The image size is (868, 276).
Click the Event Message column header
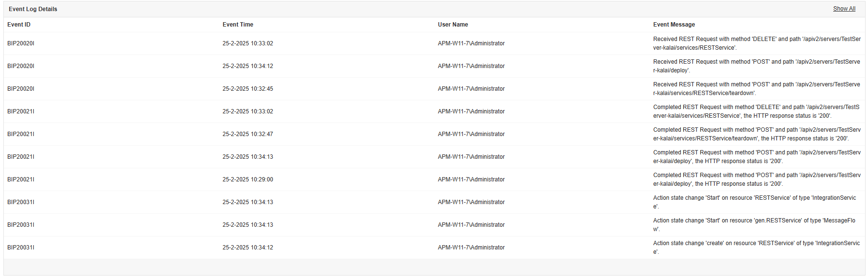[674, 25]
